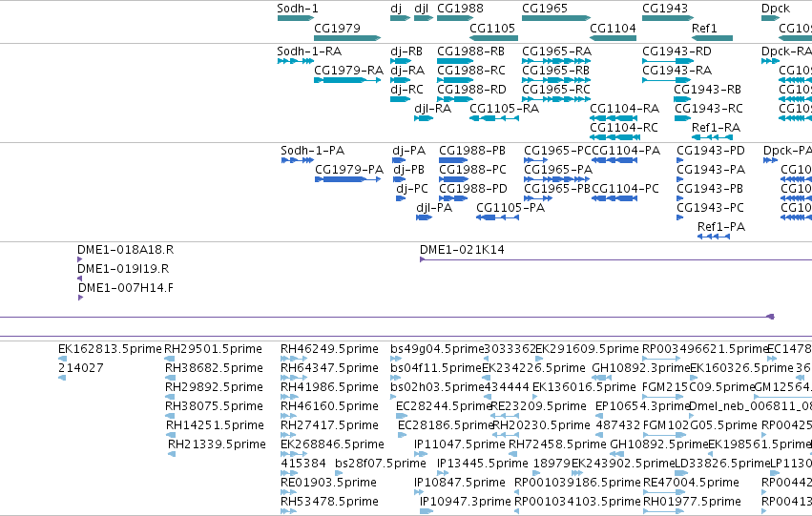Click the Dpck gene feature
The width and height of the screenshot is (812, 516).
coord(771,18)
